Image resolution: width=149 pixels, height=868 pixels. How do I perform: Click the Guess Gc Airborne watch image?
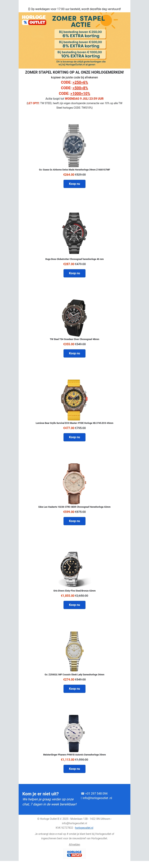pyautogui.click(x=74, y=146)
